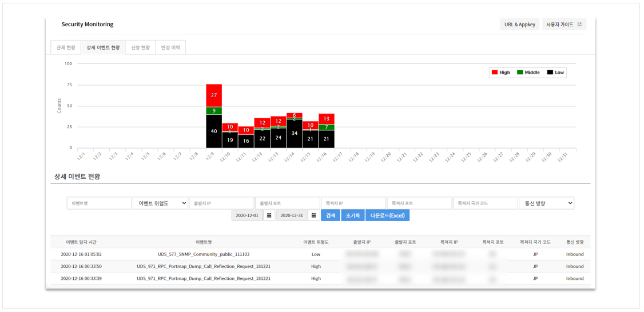
Task: Click the black bar segment labeled 22
Action: pyautogui.click(x=262, y=139)
